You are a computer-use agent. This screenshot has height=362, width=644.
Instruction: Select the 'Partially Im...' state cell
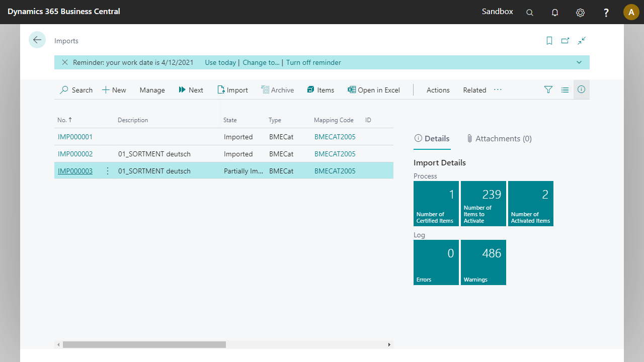point(244,171)
